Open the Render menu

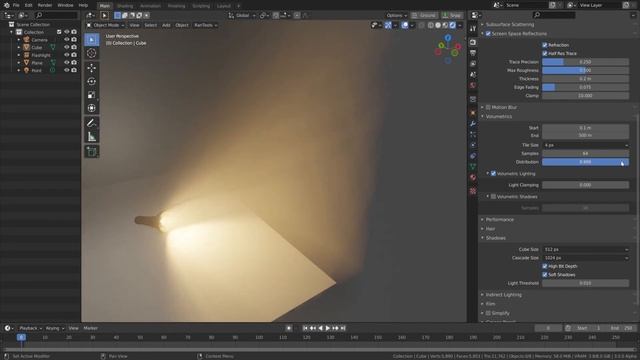pyautogui.click(x=44, y=5)
